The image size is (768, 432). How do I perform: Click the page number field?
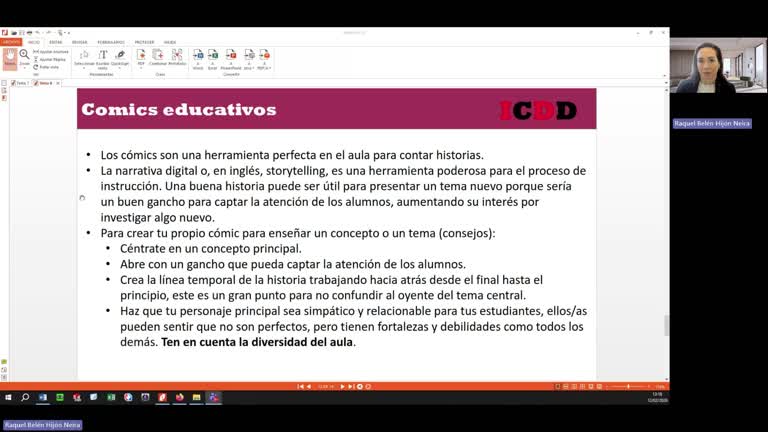(x=326, y=386)
